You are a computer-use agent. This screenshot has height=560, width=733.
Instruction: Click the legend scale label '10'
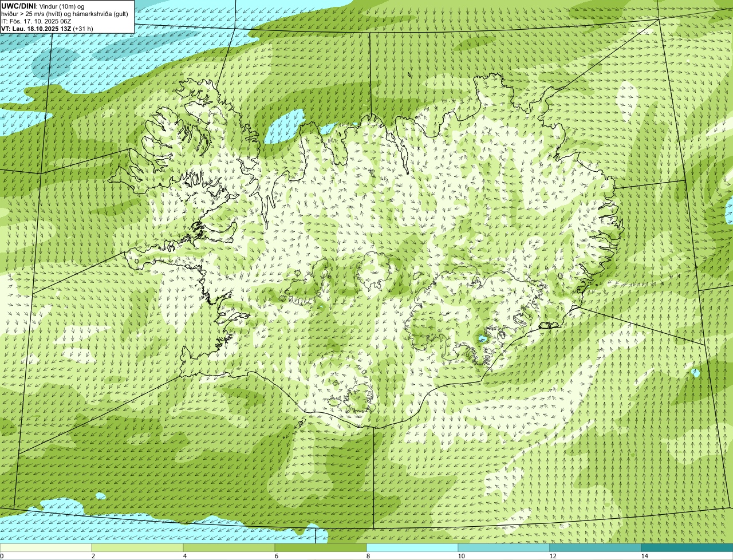pos(461,556)
